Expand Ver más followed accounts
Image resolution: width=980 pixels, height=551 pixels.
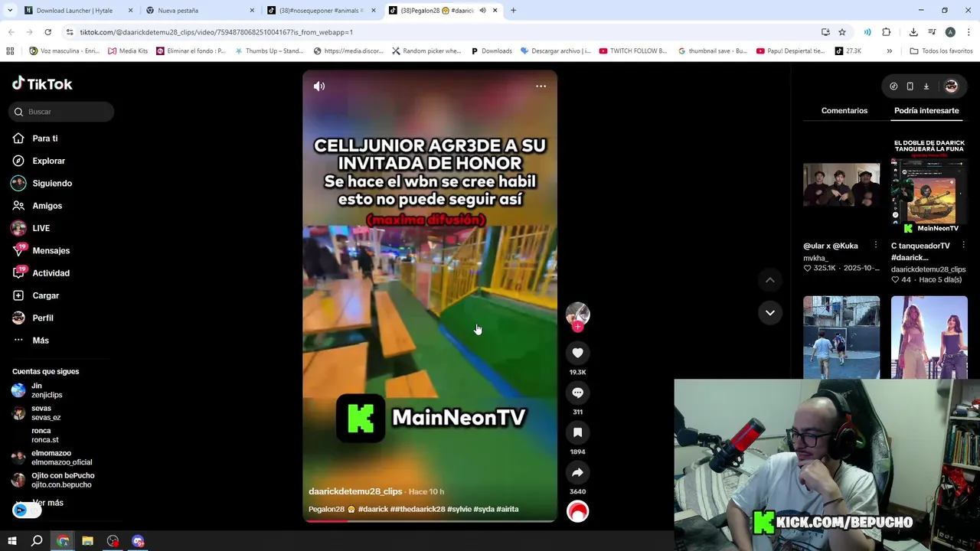[47, 503]
